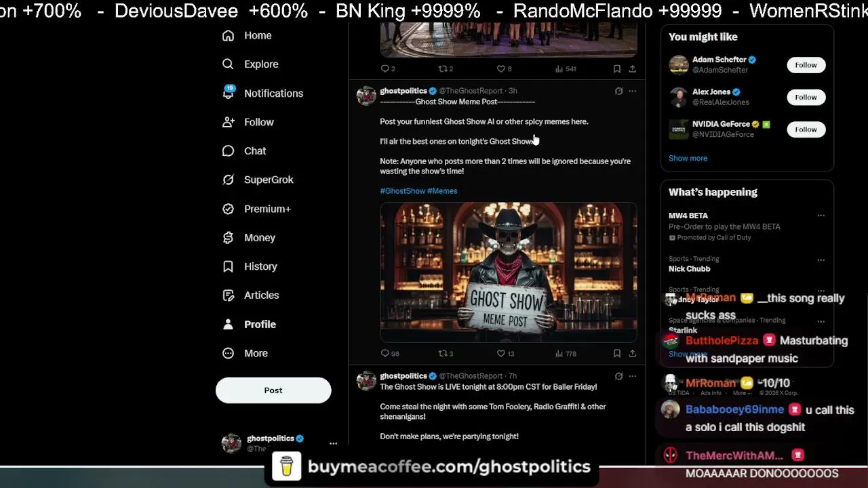This screenshot has height=488, width=868.
Task: Open the @TheGhostReport handle on the 3h post
Action: click(x=471, y=91)
